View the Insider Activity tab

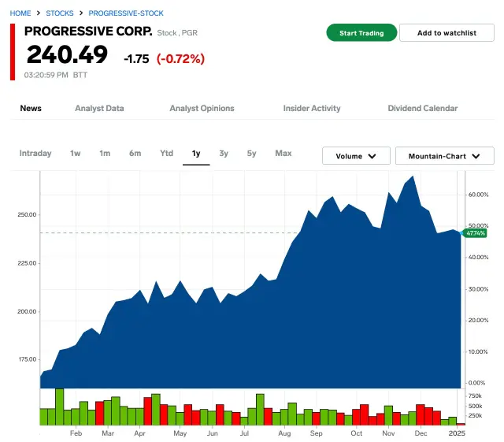pyautogui.click(x=312, y=108)
